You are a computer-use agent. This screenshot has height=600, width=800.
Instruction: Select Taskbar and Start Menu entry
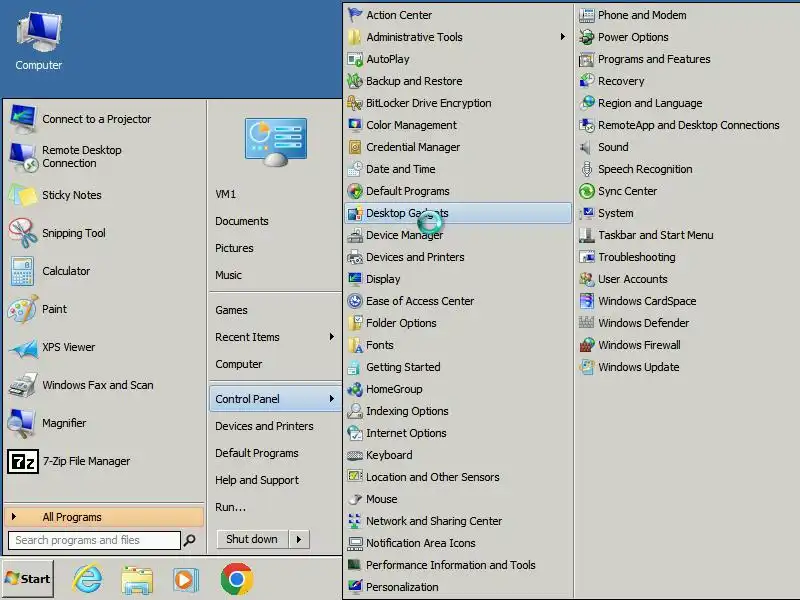656,235
